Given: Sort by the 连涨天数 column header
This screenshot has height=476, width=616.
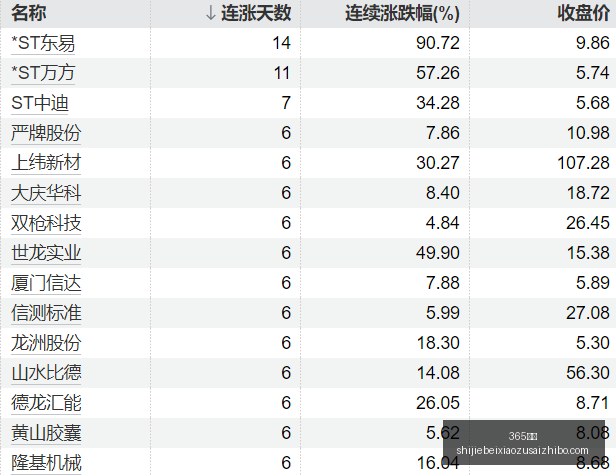Looking at the screenshot, I should coord(256,13).
